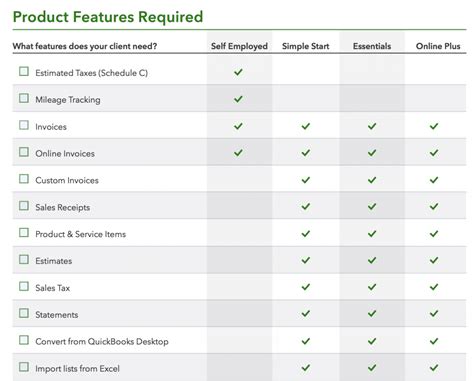Click Essentials checkmark for Product & Service Items

click(x=372, y=234)
